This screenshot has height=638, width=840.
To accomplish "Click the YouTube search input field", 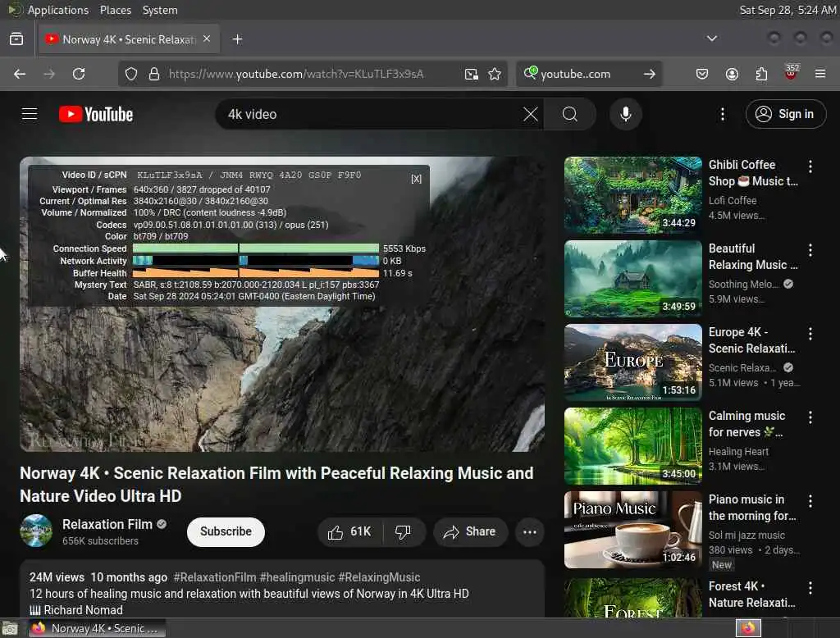I will (x=370, y=114).
